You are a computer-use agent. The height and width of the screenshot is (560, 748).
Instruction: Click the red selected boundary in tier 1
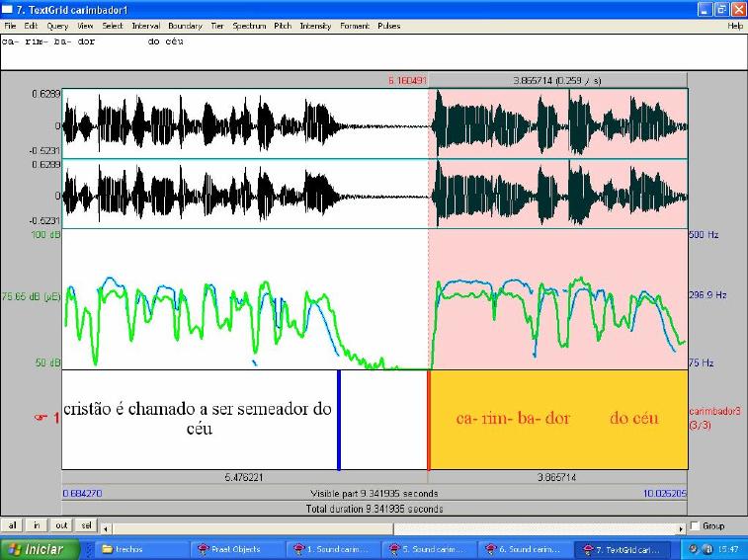coord(429,420)
